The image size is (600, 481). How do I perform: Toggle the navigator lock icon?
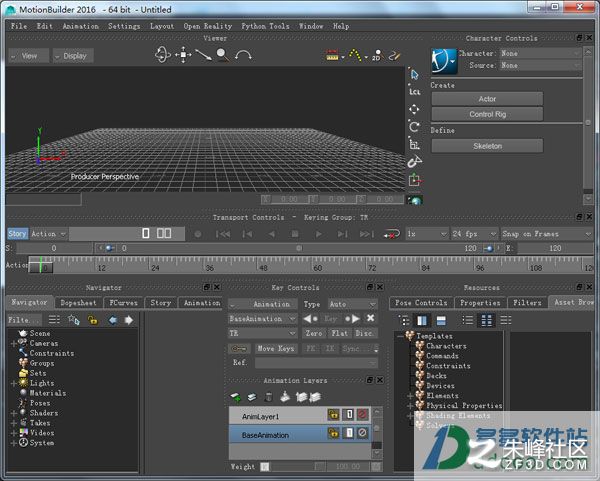[x=93, y=320]
